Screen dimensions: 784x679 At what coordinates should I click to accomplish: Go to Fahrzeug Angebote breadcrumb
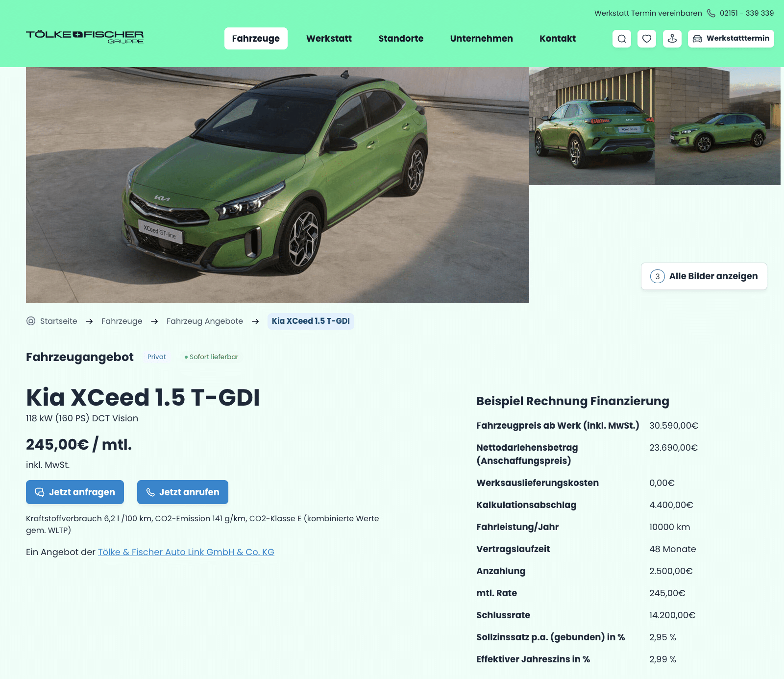coord(205,321)
